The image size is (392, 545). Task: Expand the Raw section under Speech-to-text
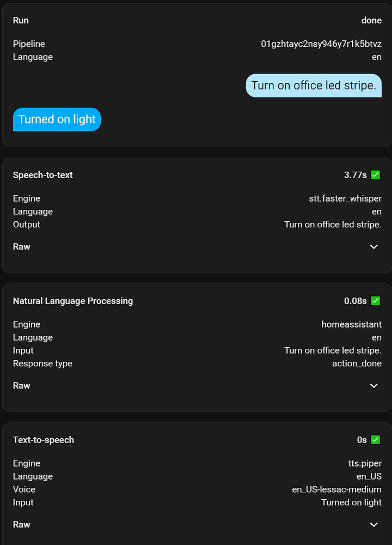[x=373, y=246]
